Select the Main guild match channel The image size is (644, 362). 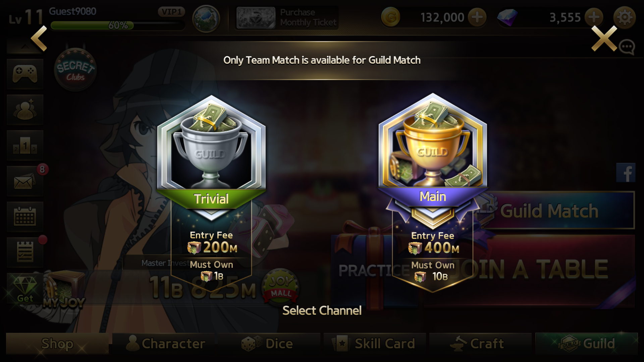tap(433, 191)
